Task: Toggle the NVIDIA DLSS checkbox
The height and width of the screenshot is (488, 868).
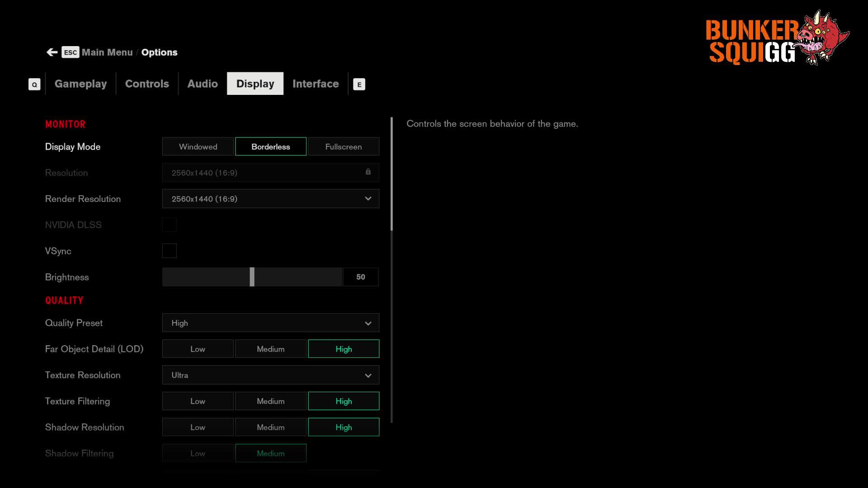Action: click(170, 225)
